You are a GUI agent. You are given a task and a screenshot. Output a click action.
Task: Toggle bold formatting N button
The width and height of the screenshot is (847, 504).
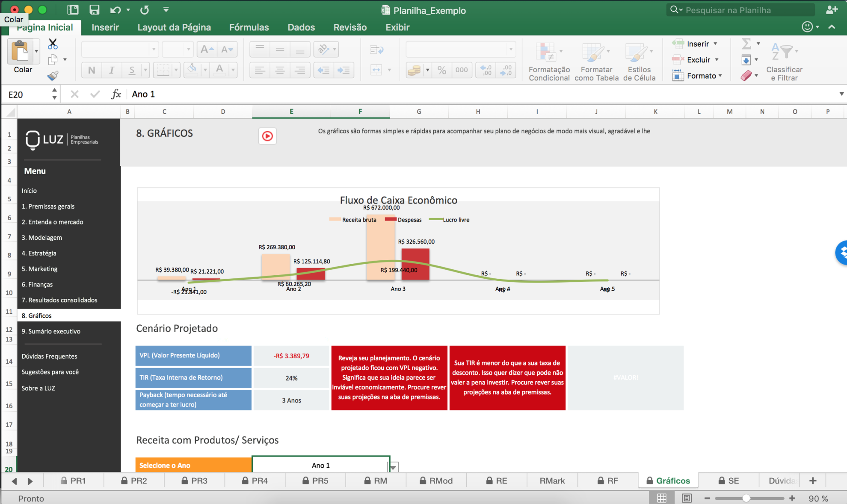[x=92, y=70]
